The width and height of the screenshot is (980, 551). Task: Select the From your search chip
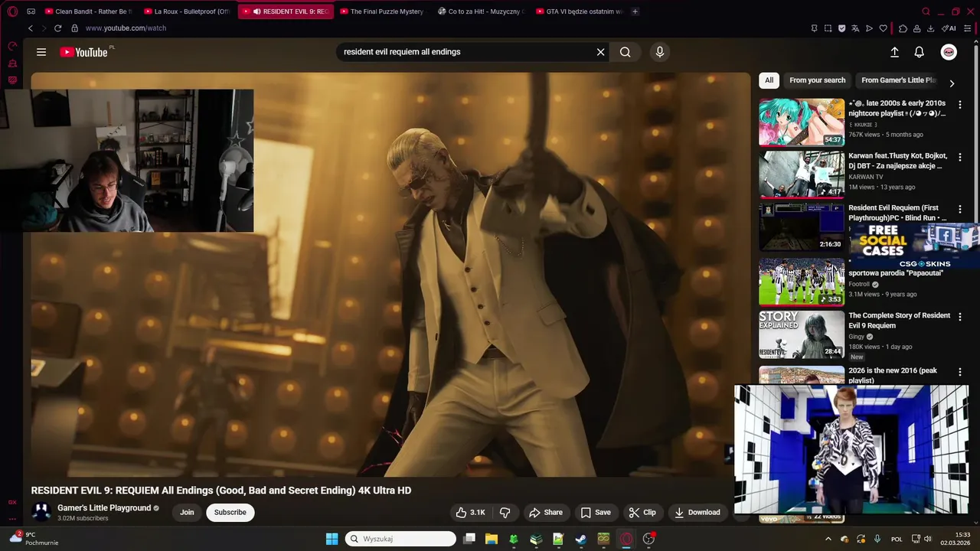pos(817,80)
